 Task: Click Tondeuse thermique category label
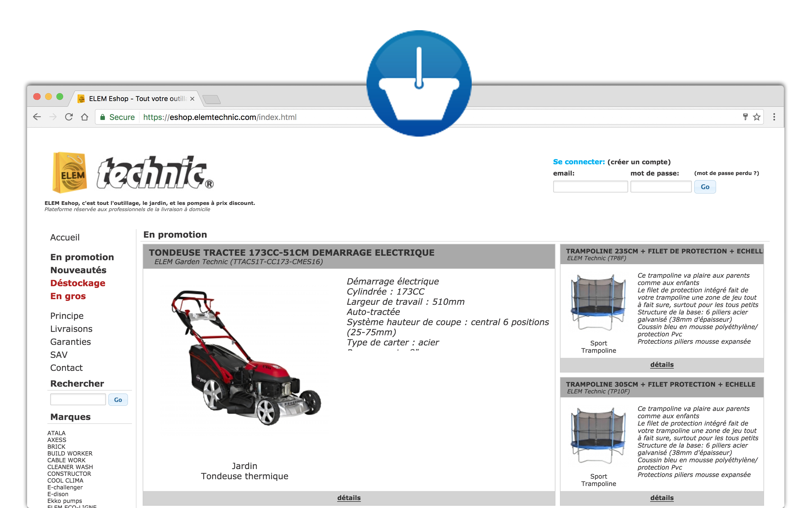coord(245,476)
